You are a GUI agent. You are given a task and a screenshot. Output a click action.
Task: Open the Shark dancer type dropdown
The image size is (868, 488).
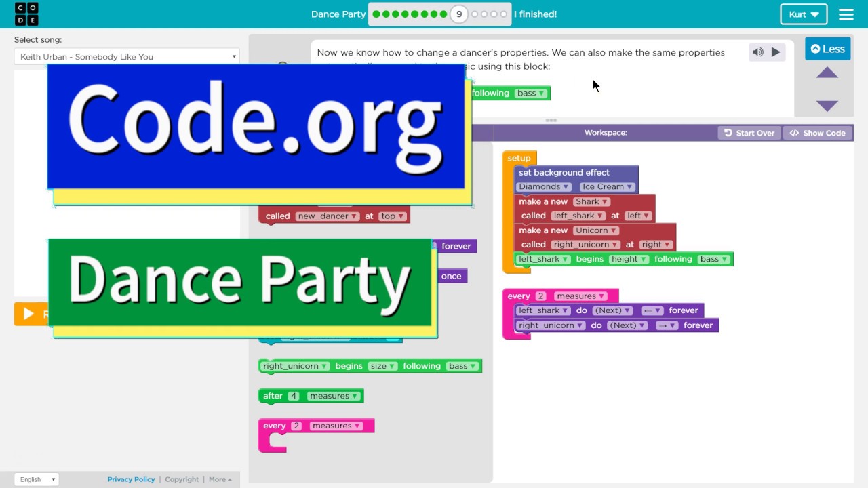591,201
